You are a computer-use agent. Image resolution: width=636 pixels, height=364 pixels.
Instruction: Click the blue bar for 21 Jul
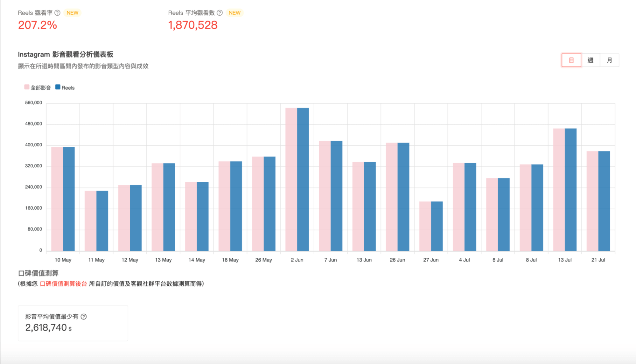click(x=604, y=201)
